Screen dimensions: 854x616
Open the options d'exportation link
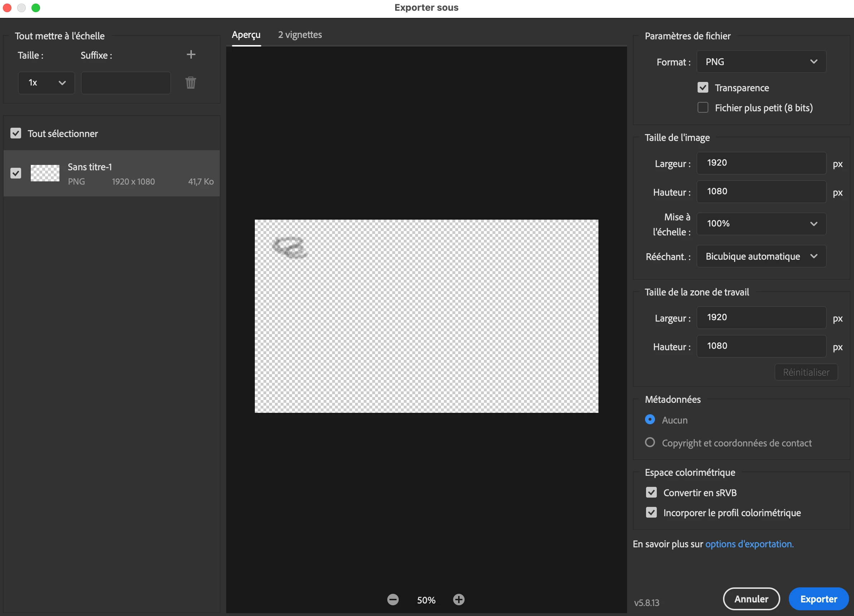click(749, 544)
